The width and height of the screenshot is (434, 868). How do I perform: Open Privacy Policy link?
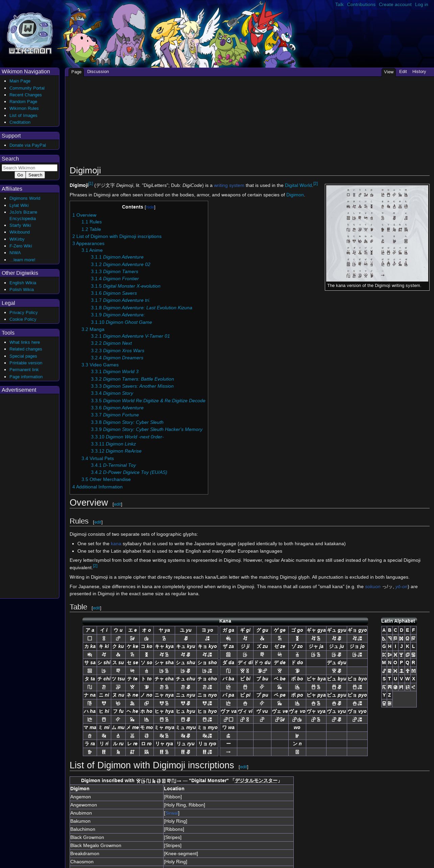click(x=24, y=313)
